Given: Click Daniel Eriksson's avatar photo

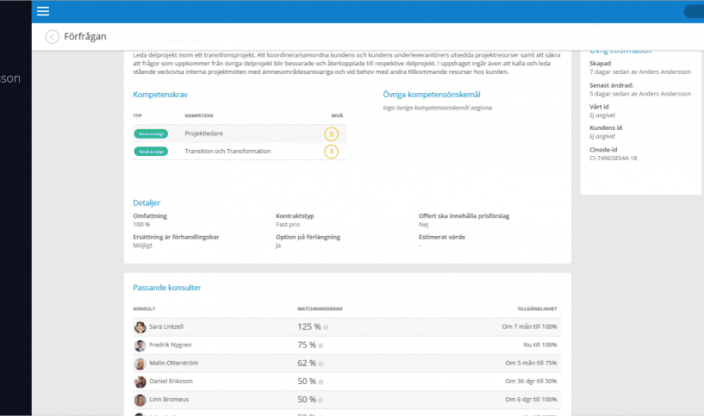Looking at the screenshot, I should (139, 381).
